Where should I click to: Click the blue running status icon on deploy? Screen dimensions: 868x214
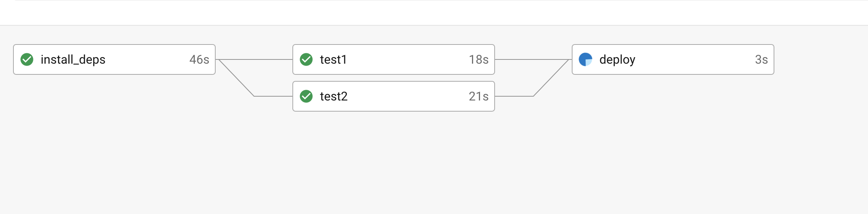click(586, 59)
